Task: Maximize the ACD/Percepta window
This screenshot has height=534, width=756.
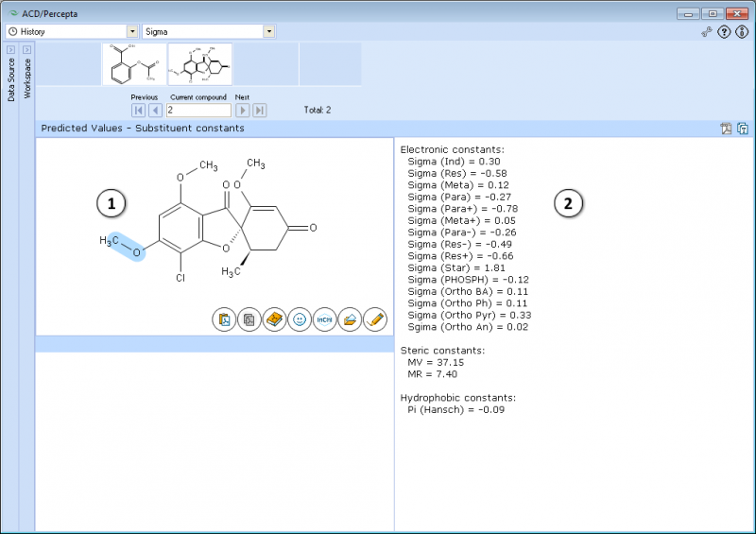Action: point(713,13)
